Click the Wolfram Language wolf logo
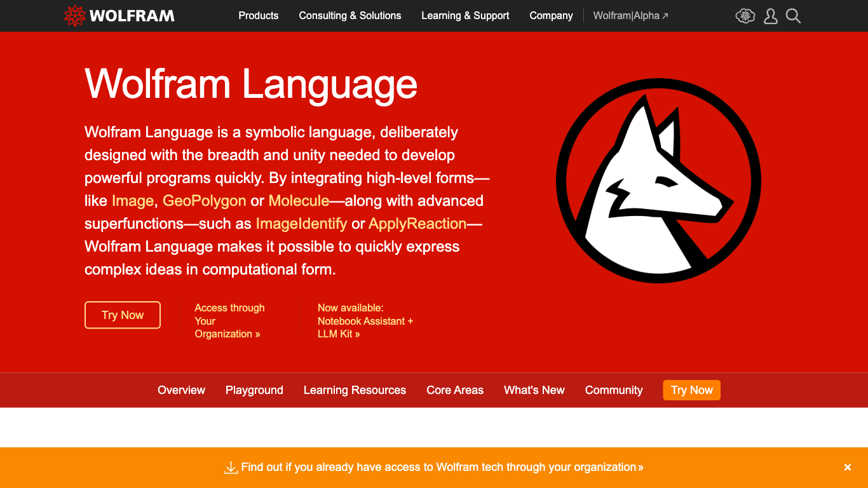Image resolution: width=868 pixels, height=488 pixels. [658, 181]
